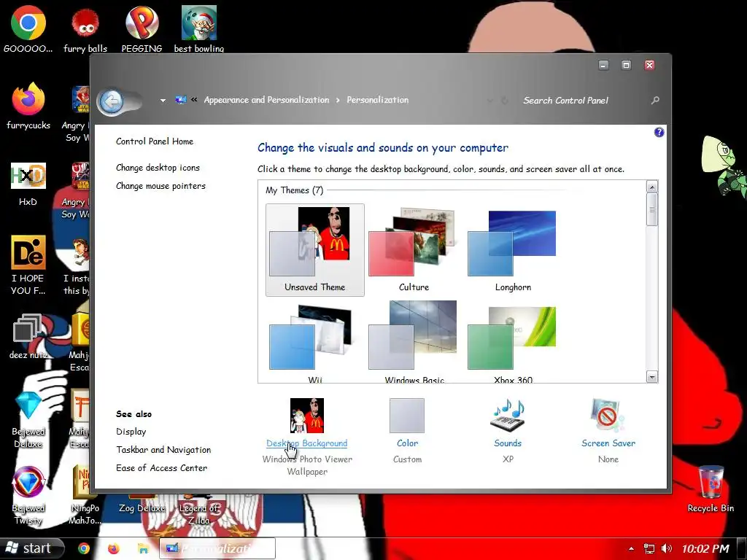Focus the Search Control Panel field

tap(584, 101)
